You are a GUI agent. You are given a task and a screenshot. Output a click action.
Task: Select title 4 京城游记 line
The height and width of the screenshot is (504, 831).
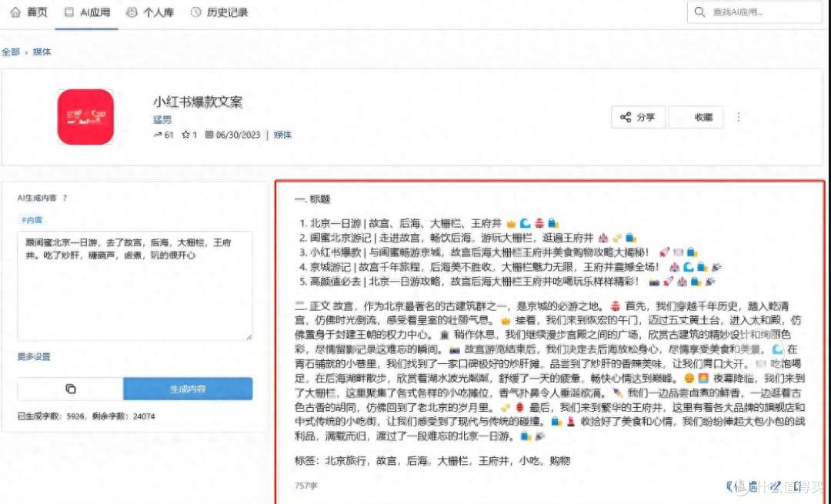[x=510, y=267]
